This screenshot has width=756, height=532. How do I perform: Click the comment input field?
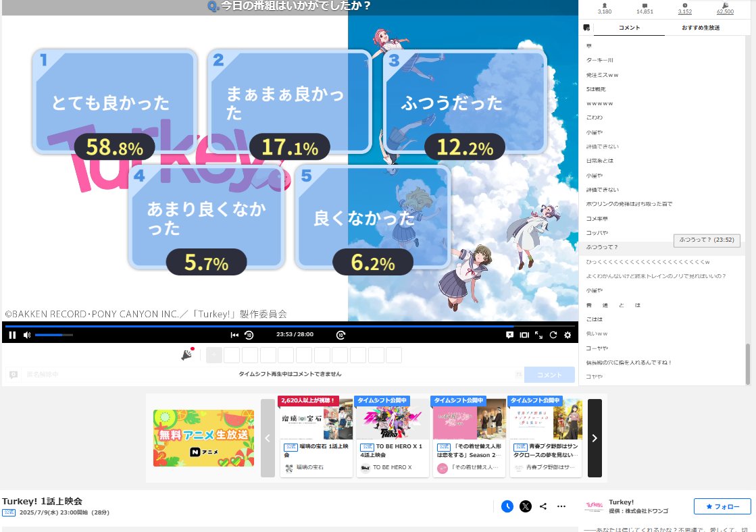[272, 375]
